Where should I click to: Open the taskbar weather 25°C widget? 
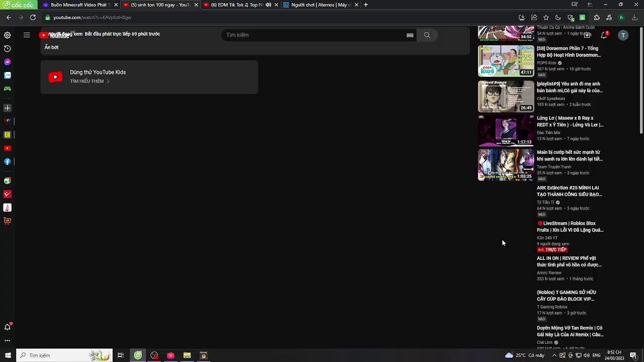525,355
